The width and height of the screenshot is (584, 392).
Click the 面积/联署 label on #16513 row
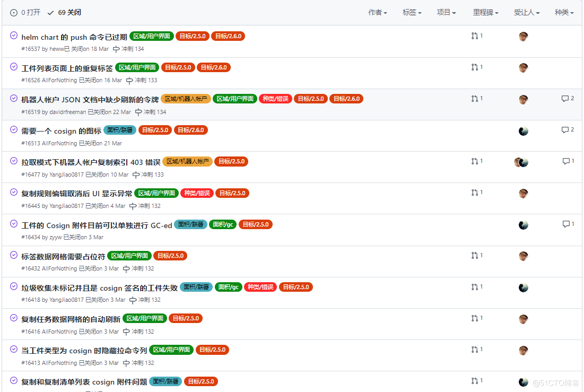[x=119, y=129]
